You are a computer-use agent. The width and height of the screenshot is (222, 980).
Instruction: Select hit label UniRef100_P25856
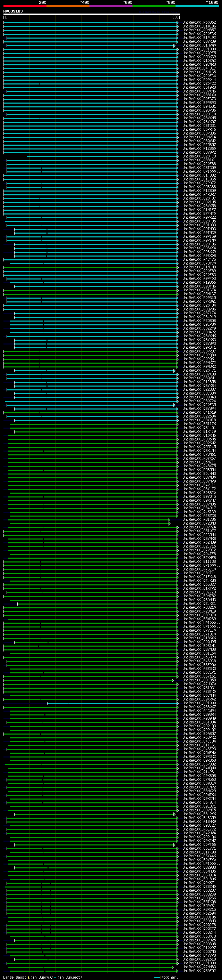click(199, 321)
